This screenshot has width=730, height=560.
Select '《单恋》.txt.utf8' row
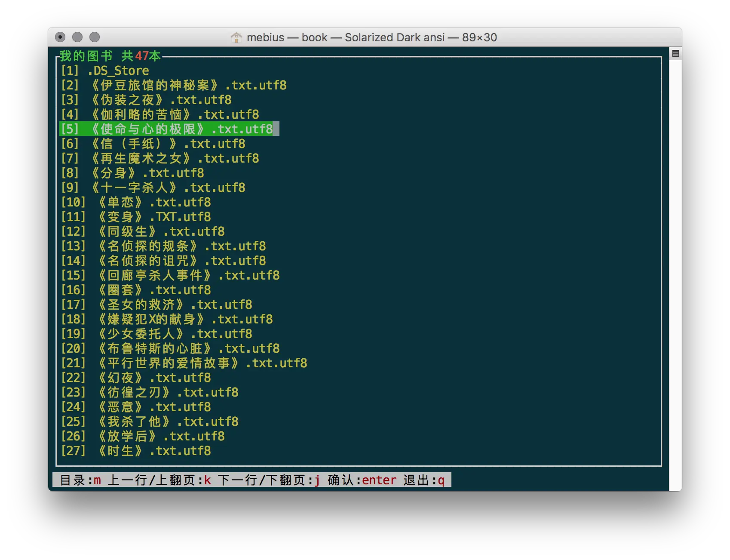coord(136,202)
